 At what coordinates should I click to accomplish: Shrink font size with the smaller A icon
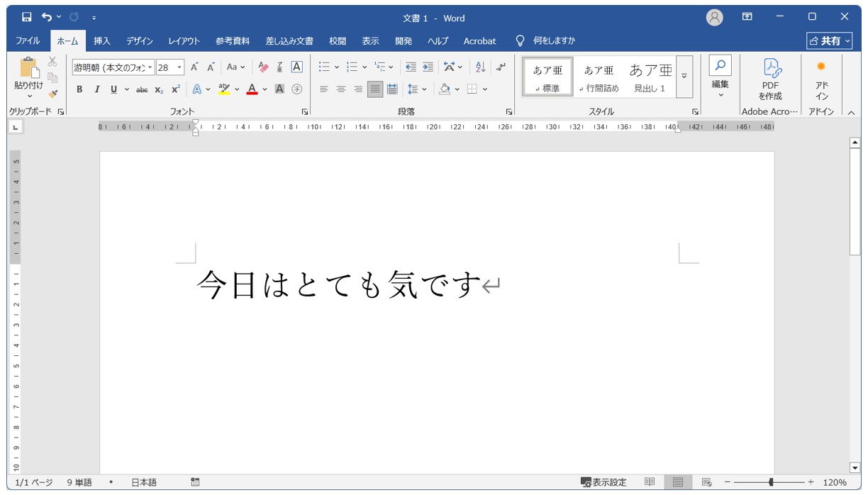tap(211, 67)
